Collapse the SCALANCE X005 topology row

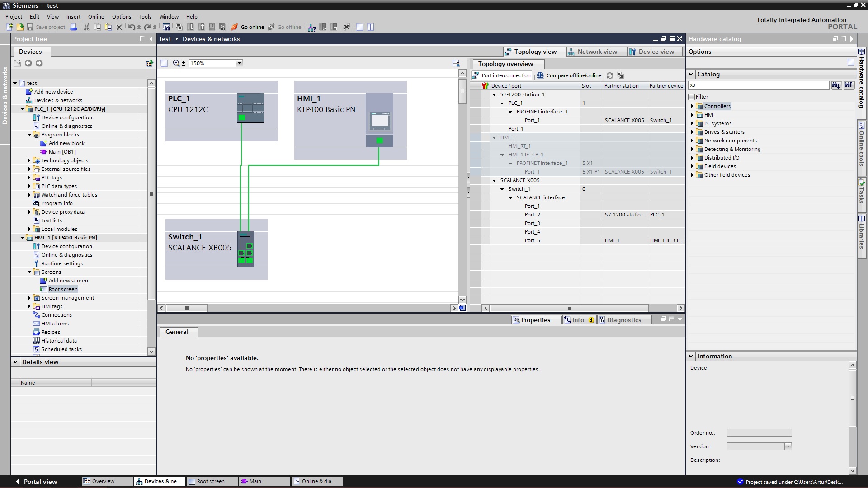[494, 180]
